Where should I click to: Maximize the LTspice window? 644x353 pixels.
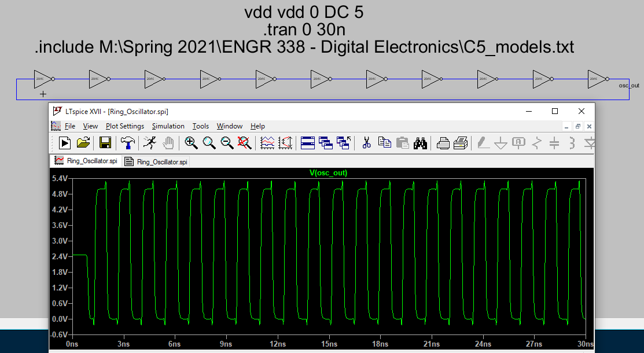(x=554, y=111)
